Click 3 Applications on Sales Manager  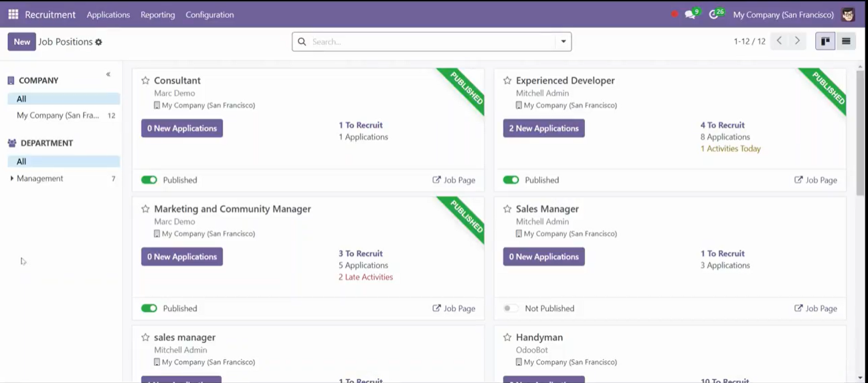725,265
